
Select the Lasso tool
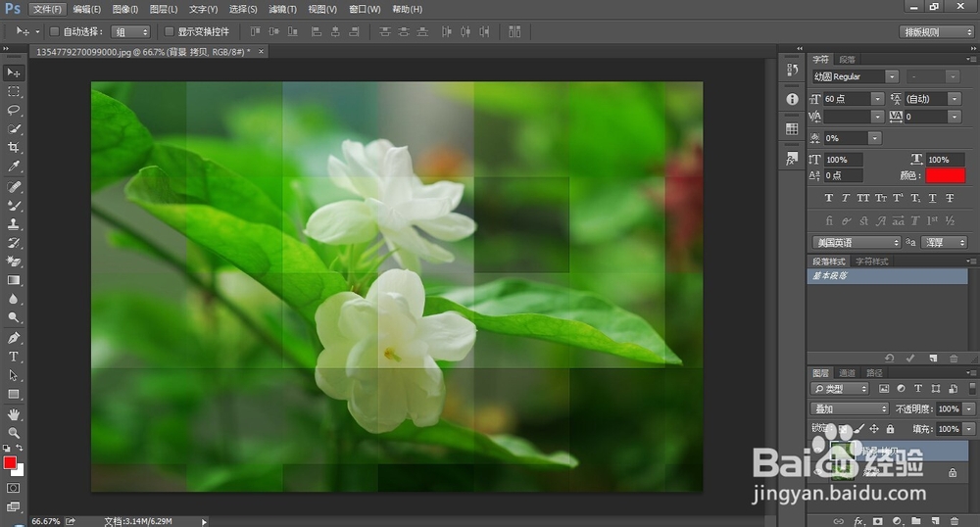click(13, 111)
